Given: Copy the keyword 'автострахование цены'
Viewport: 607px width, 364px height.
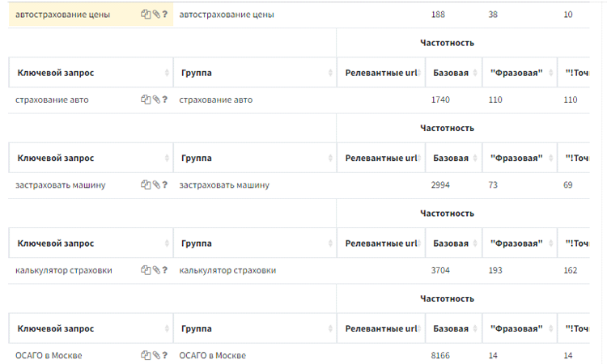Looking at the screenshot, I should tap(146, 15).
